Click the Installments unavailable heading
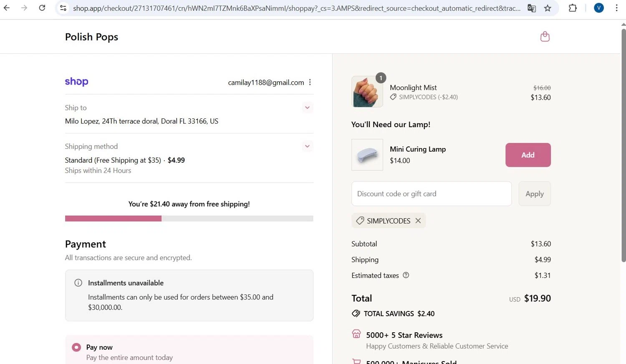Viewport: 626px width, 364px height. coord(126,283)
